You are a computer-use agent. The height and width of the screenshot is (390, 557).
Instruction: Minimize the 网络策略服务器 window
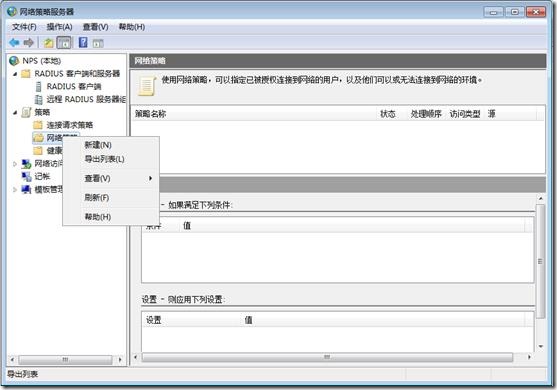tap(493, 12)
